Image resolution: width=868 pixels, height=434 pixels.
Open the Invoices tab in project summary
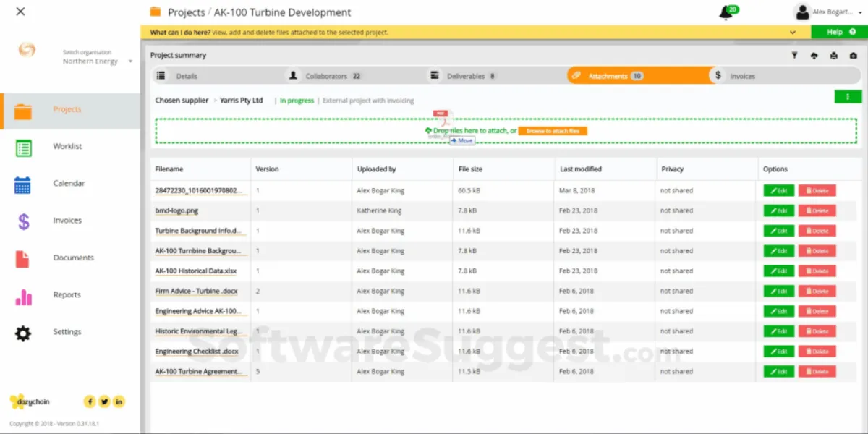pos(742,76)
